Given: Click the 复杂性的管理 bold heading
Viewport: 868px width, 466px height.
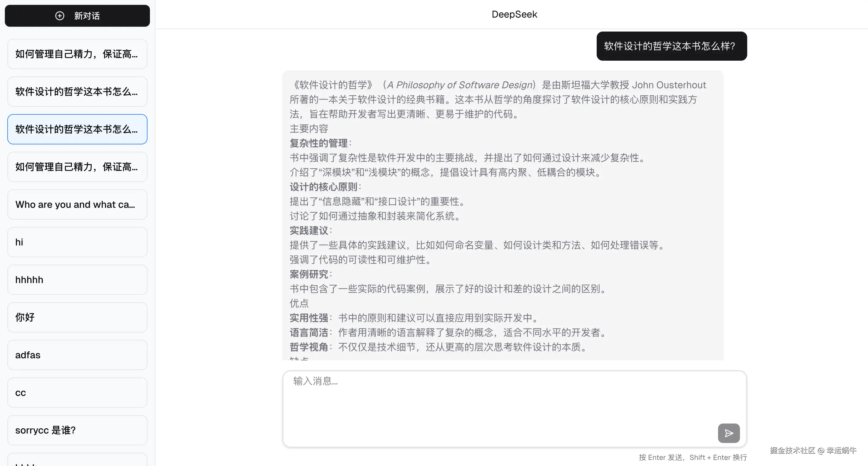Looking at the screenshot, I should pos(318,143).
